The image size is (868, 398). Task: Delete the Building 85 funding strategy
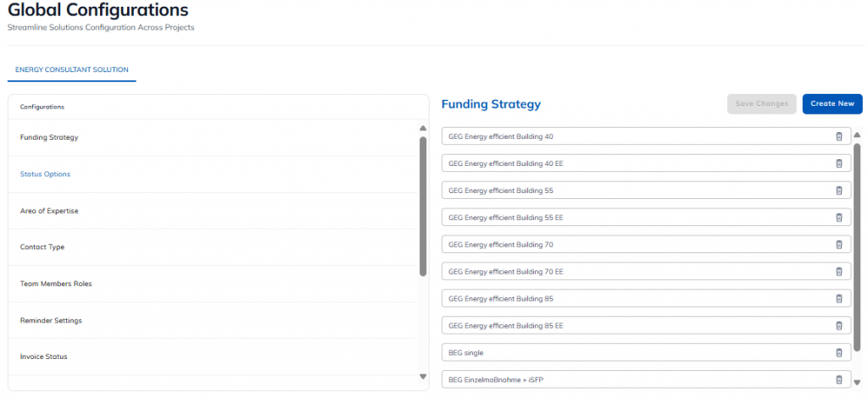[x=839, y=299]
